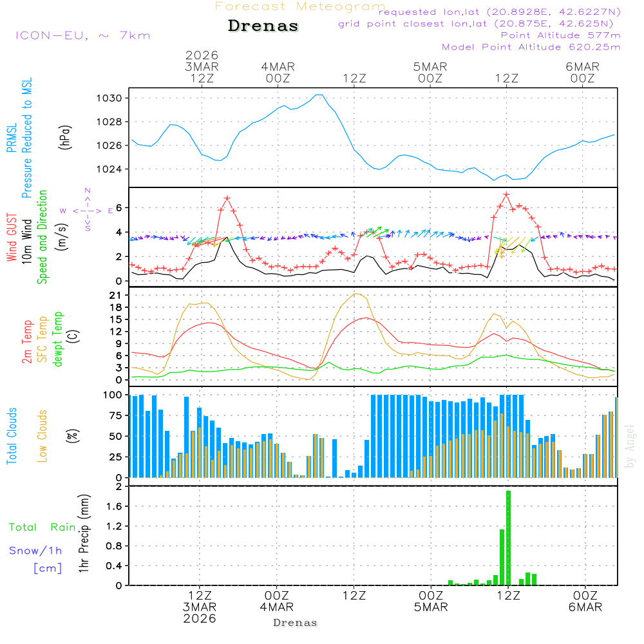The height and width of the screenshot is (644, 644).
Task: Click the Forecast Meteogram heading
Action: click(300, 6)
